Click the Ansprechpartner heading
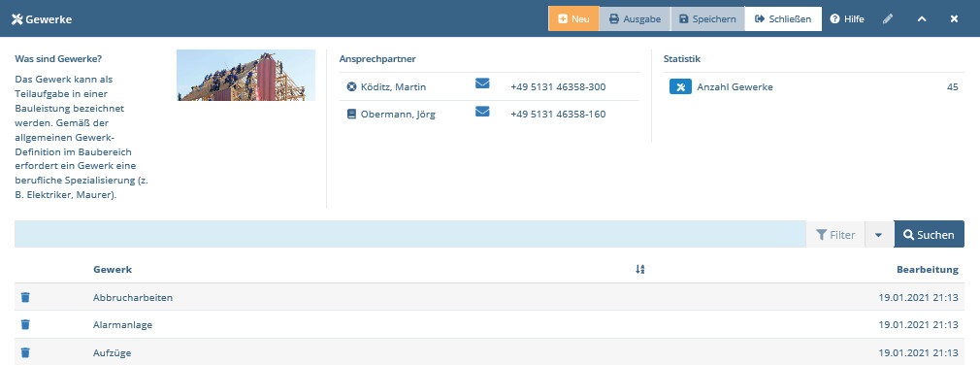Screen dimensions: 980x365 pos(377,59)
